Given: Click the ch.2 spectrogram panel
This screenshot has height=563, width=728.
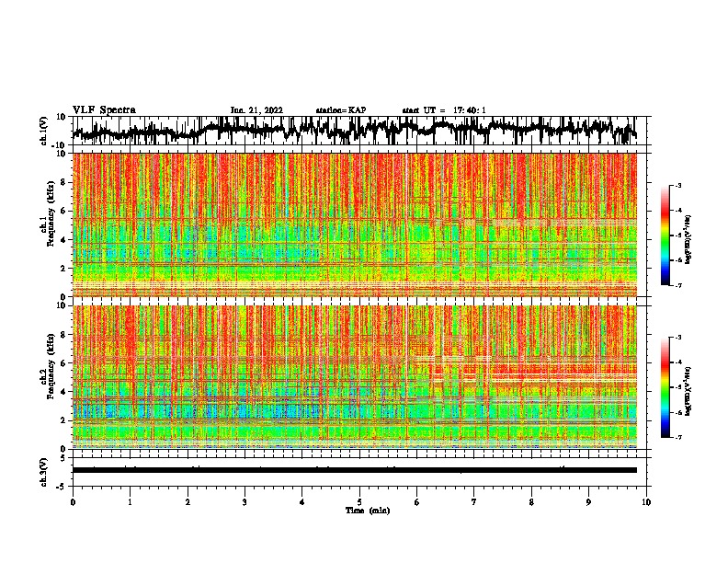Looking at the screenshot, I should click(x=354, y=377).
